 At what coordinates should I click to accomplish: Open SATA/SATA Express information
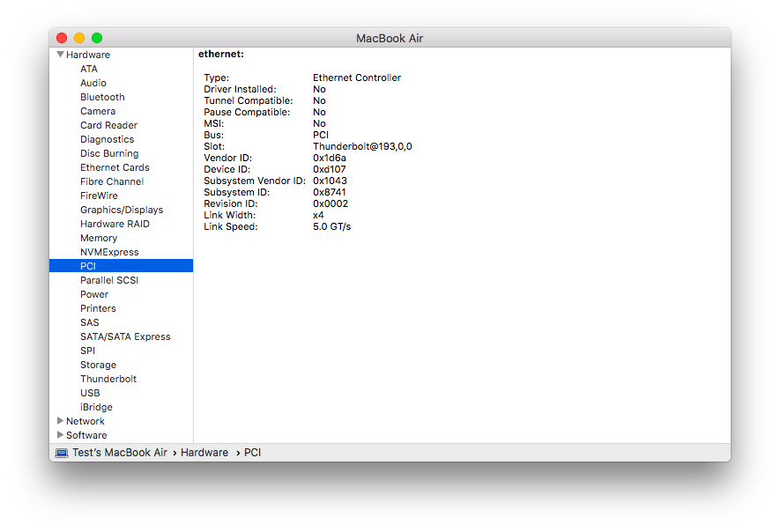click(x=125, y=336)
